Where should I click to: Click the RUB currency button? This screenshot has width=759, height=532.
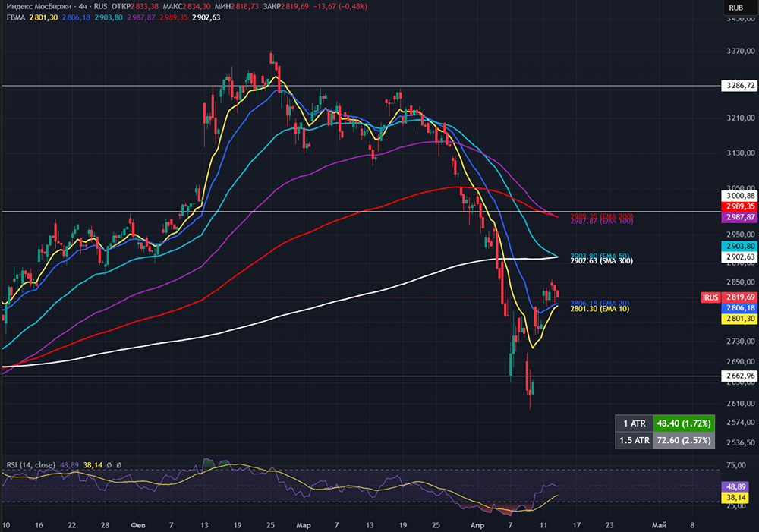(x=735, y=8)
